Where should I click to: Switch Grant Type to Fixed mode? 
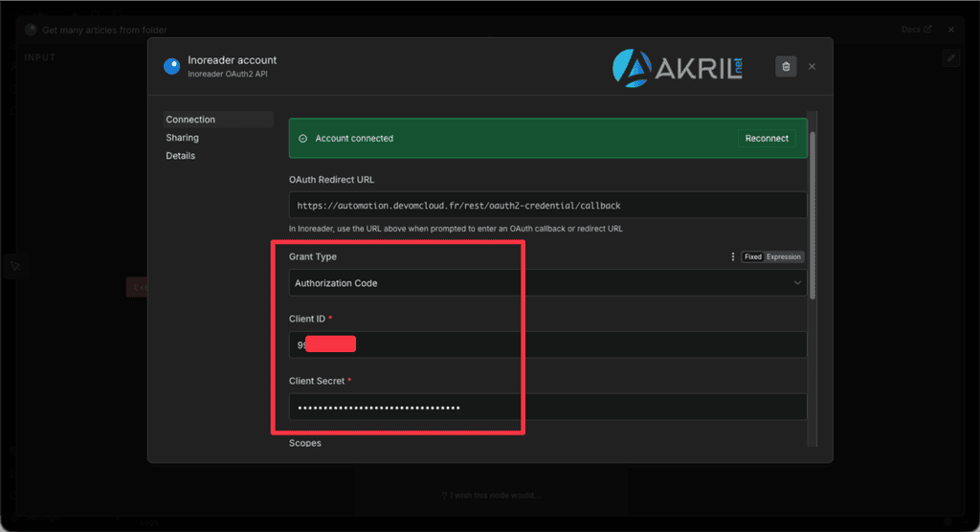(x=752, y=257)
